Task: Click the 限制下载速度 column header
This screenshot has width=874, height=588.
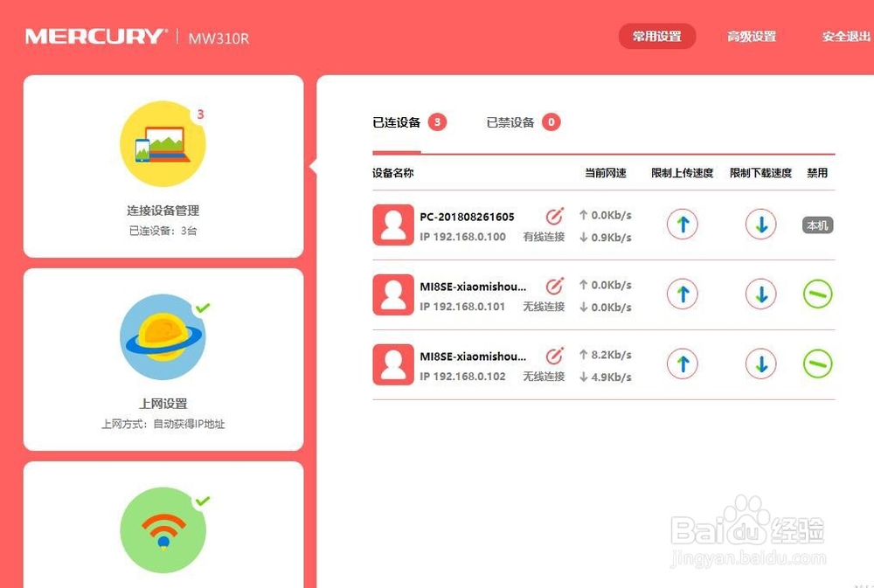Action: 761,173
